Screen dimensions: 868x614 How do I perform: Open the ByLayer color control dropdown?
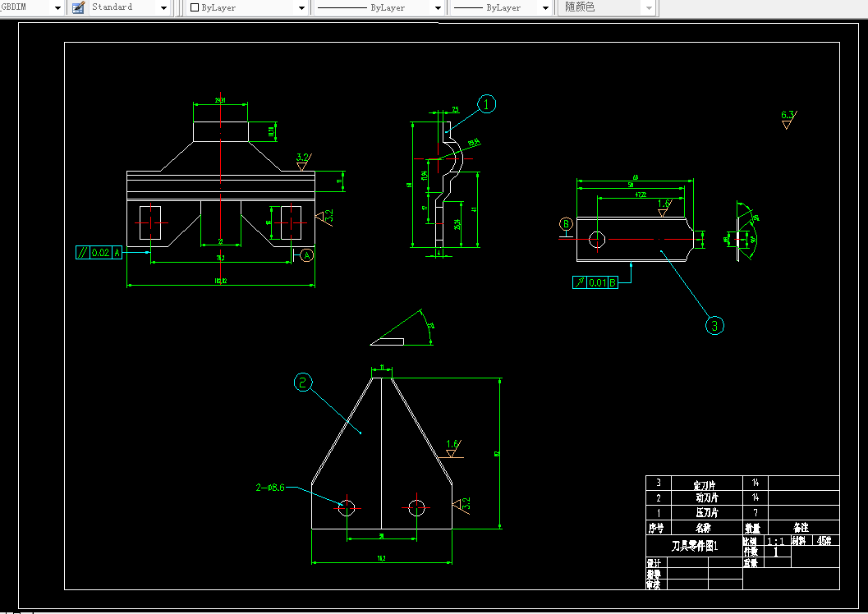(x=301, y=7)
